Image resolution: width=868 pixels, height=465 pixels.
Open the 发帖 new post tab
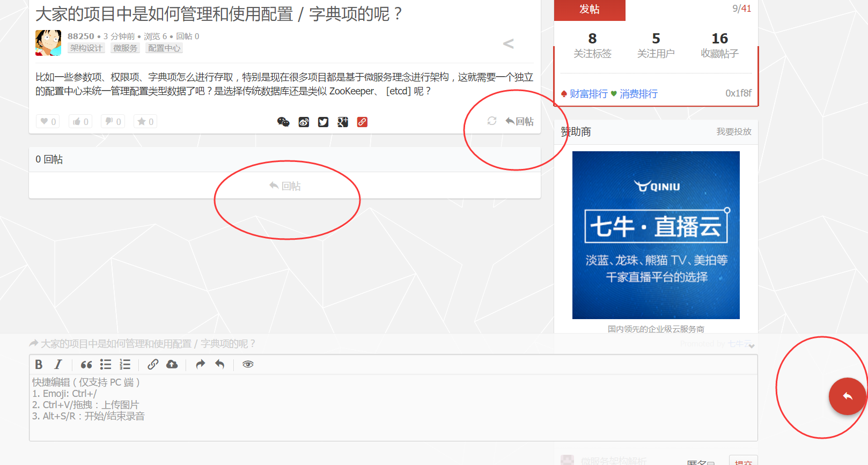(590, 10)
